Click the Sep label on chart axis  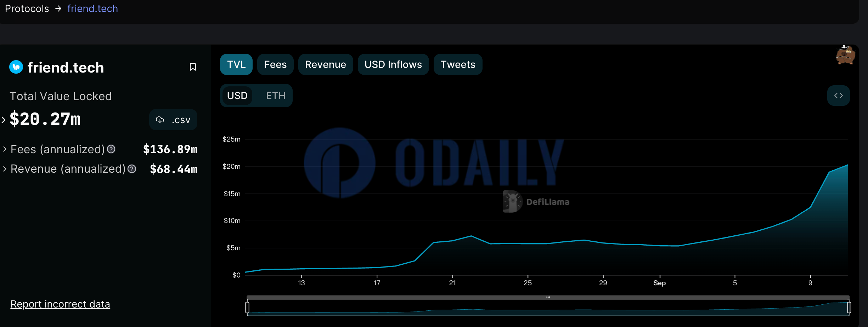point(659,283)
